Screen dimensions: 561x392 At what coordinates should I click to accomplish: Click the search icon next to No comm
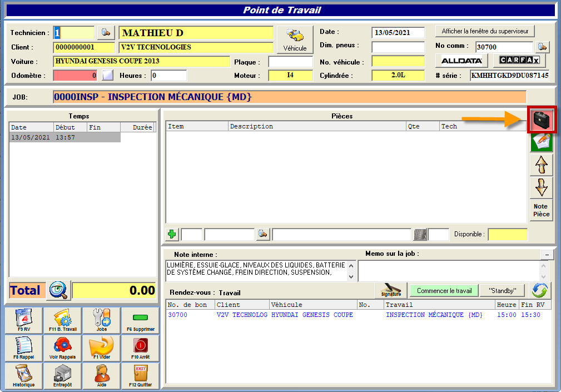click(543, 47)
